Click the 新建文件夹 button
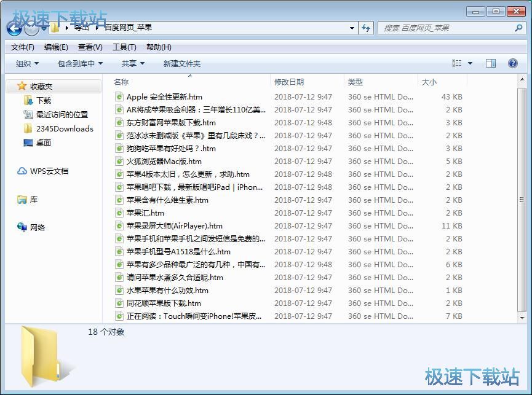Image resolution: width=532 pixels, height=395 pixels. (181, 63)
